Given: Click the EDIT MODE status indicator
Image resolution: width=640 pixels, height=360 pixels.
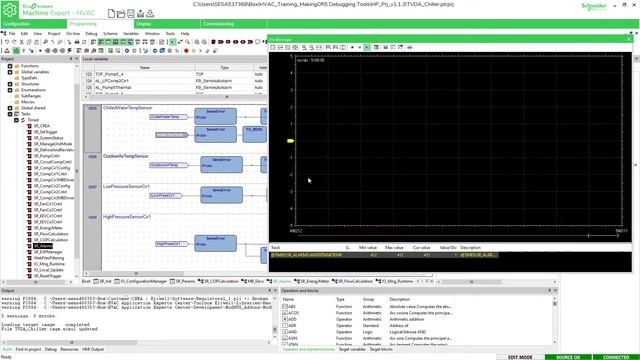Looking at the screenshot, I should point(520,357).
